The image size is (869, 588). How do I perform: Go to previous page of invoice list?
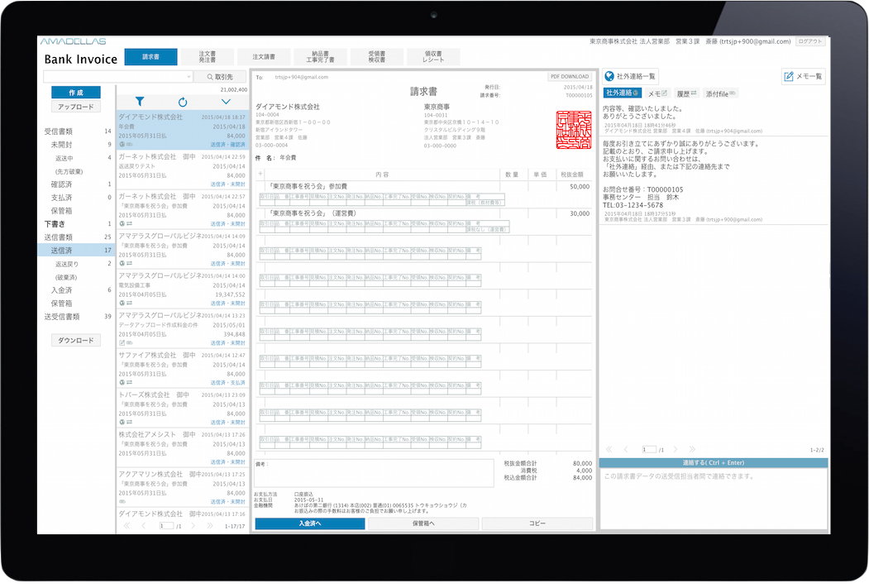pos(144,526)
